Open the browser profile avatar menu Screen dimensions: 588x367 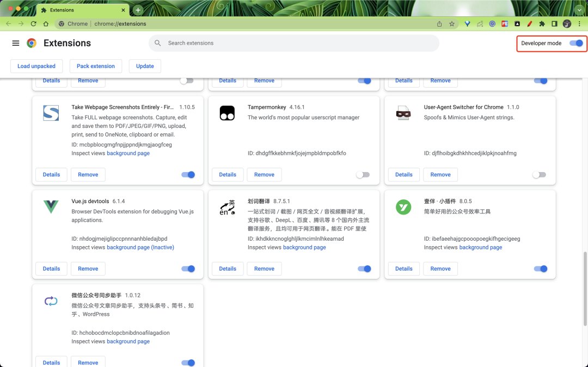(x=567, y=23)
